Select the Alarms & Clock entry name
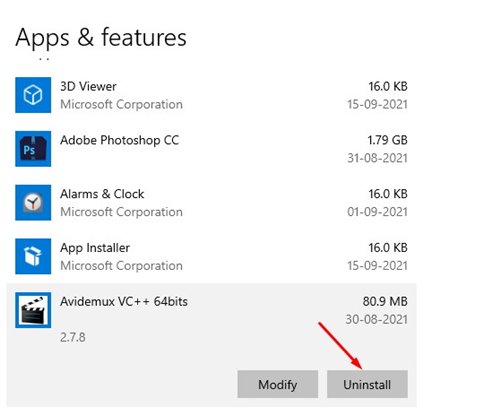This screenshot has height=415, width=500. (x=102, y=194)
